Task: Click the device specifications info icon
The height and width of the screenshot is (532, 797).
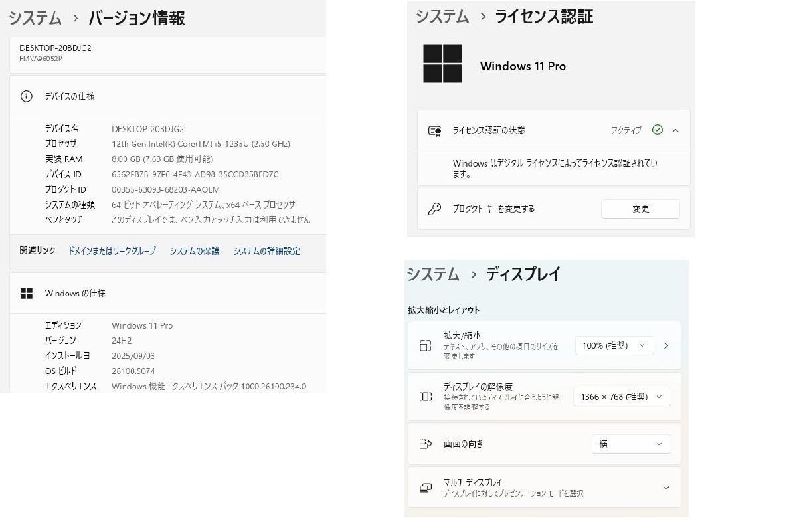Action: pyautogui.click(x=26, y=96)
